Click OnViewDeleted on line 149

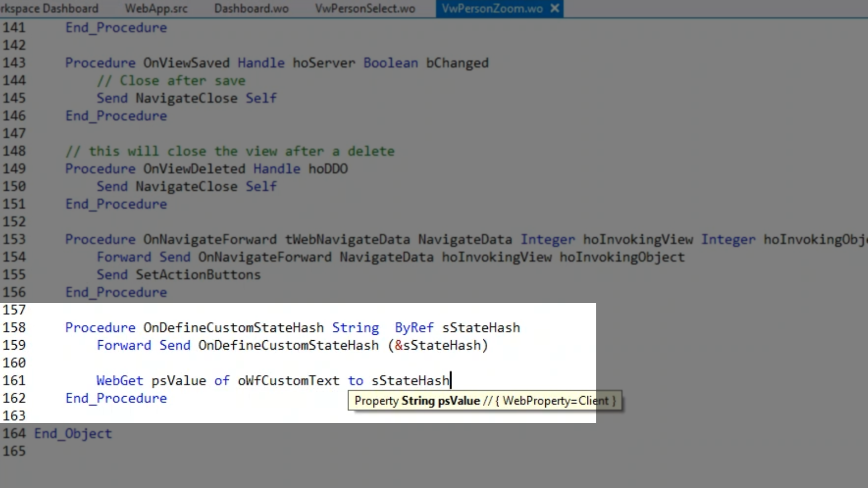194,169
